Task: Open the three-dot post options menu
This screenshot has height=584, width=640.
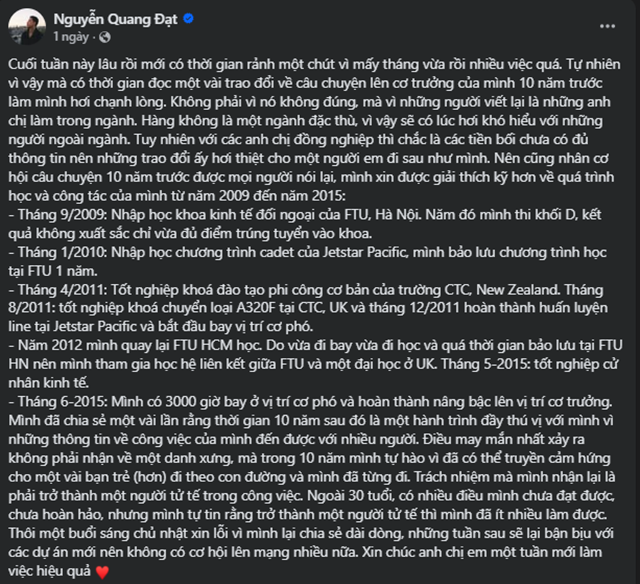Action: pos(607,26)
